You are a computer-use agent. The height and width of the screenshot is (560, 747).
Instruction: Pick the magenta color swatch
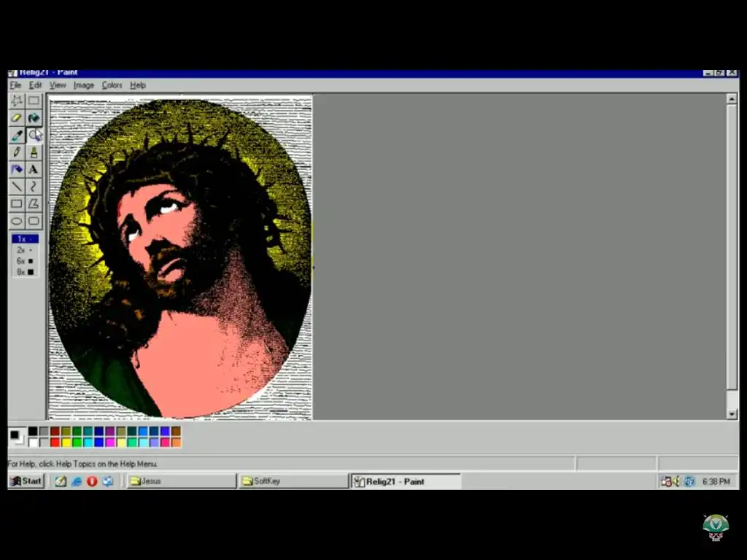coord(110,443)
